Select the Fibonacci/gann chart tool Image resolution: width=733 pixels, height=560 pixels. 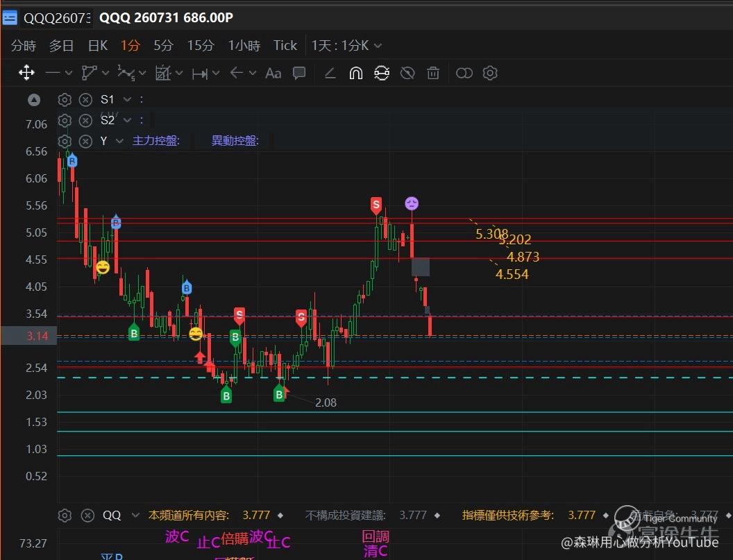tap(162, 73)
